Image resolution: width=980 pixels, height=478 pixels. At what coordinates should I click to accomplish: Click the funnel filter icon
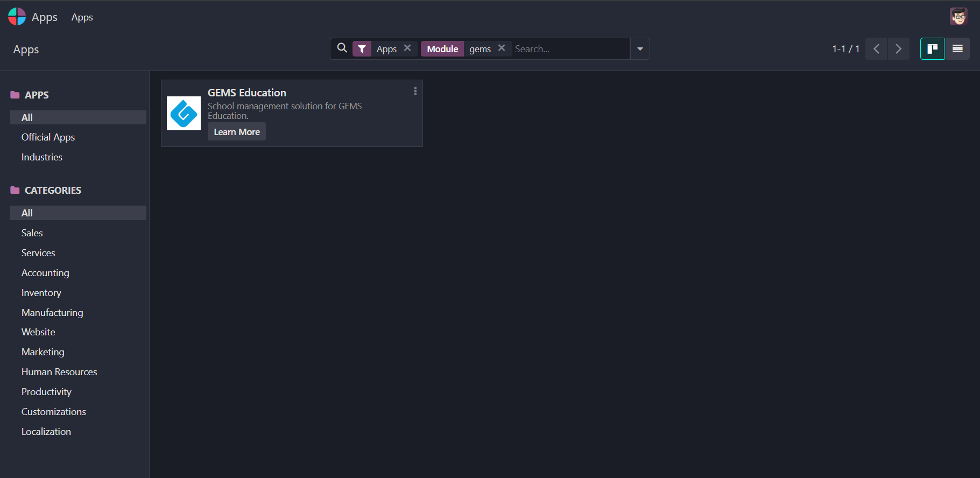click(362, 49)
